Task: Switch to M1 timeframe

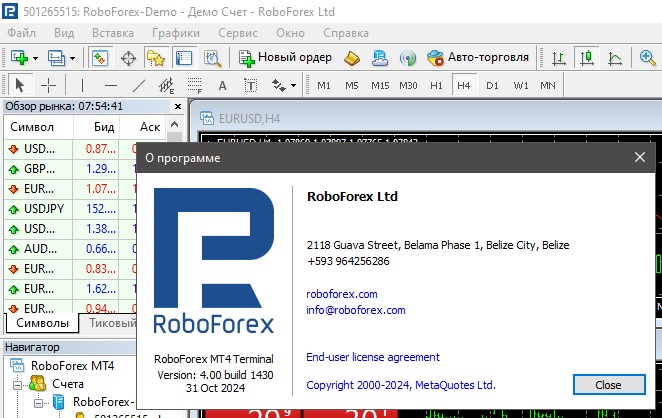Action: 324,86
